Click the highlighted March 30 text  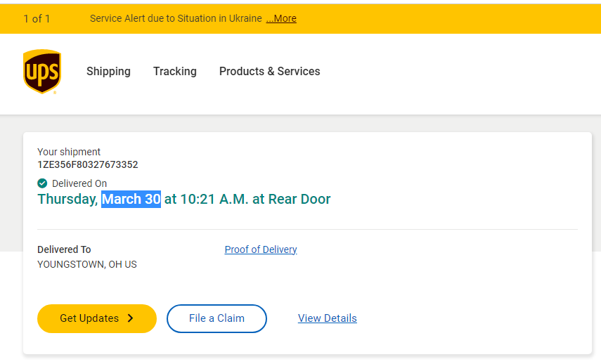tap(131, 199)
